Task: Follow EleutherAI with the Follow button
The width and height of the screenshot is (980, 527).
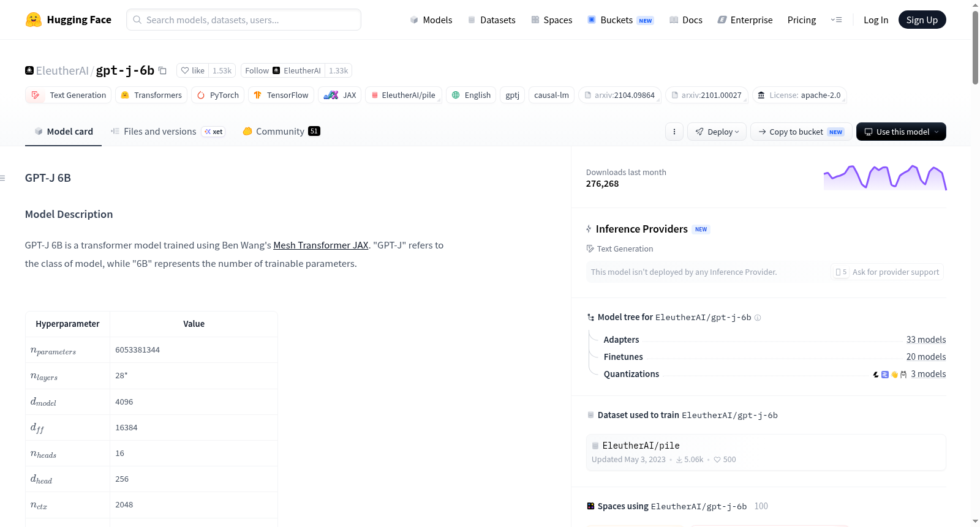Action: (283, 70)
